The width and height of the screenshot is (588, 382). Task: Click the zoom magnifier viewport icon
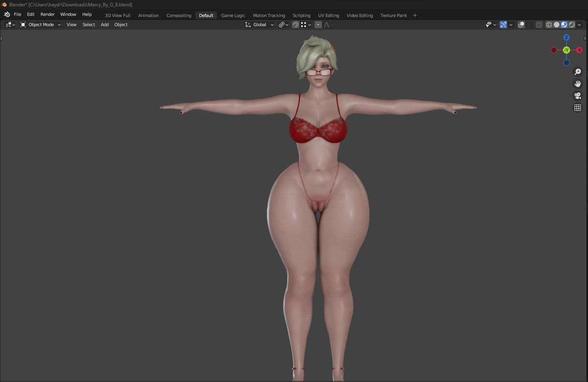[578, 72]
